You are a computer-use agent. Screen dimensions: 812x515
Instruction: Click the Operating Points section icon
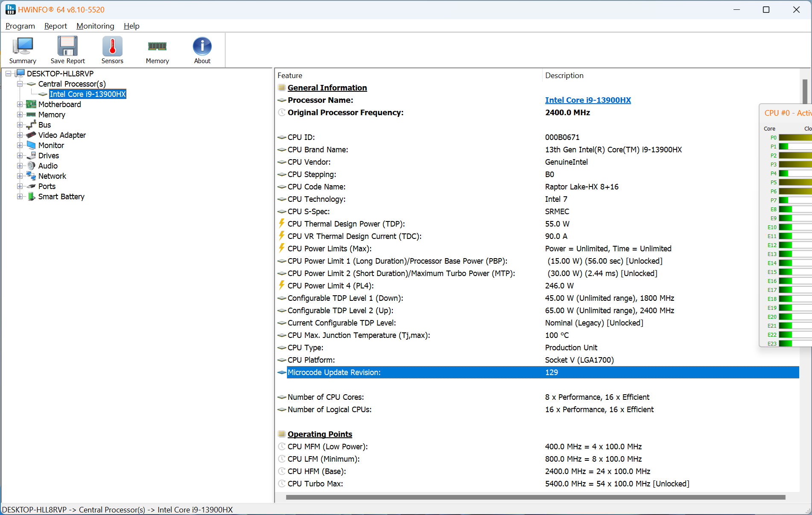(x=281, y=434)
